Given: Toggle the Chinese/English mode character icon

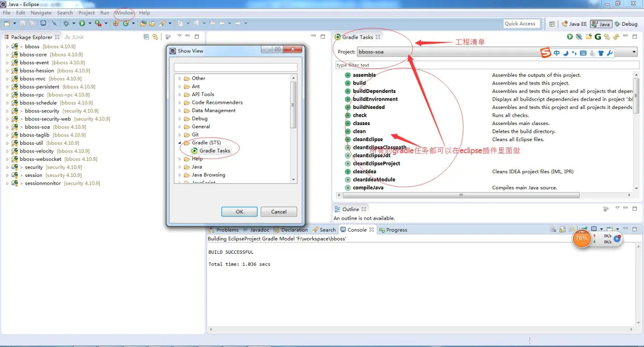Looking at the screenshot, I should (557, 53).
